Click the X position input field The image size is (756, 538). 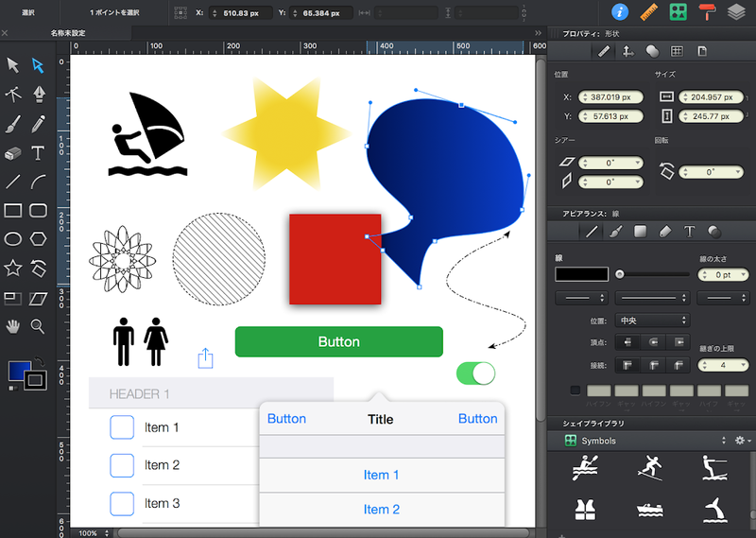(612, 96)
